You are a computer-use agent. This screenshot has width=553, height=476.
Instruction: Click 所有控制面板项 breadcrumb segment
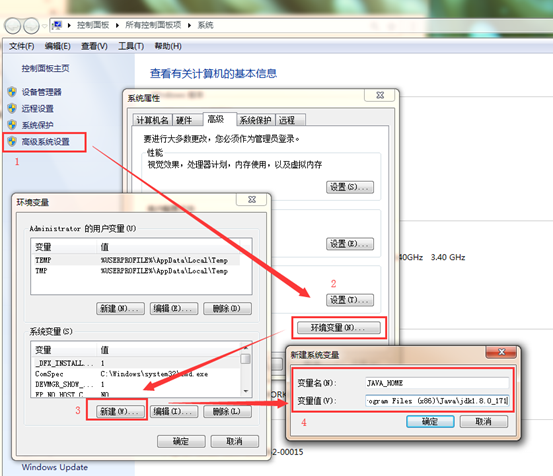click(153, 25)
